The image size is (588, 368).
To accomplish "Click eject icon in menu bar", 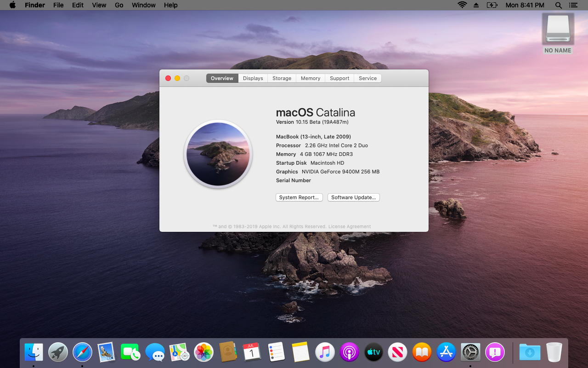I will click(x=476, y=5).
